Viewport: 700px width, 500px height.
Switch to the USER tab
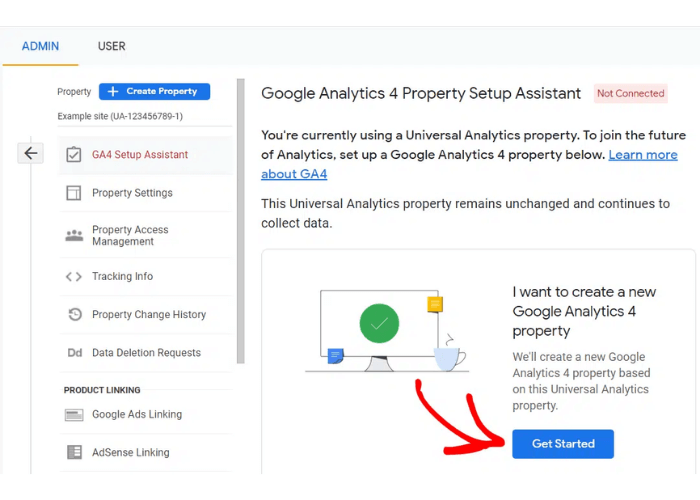(x=112, y=46)
